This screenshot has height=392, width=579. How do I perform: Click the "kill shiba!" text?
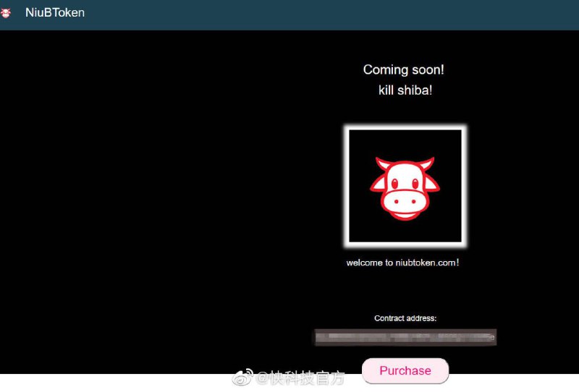pyautogui.click(x=405, y=90)
